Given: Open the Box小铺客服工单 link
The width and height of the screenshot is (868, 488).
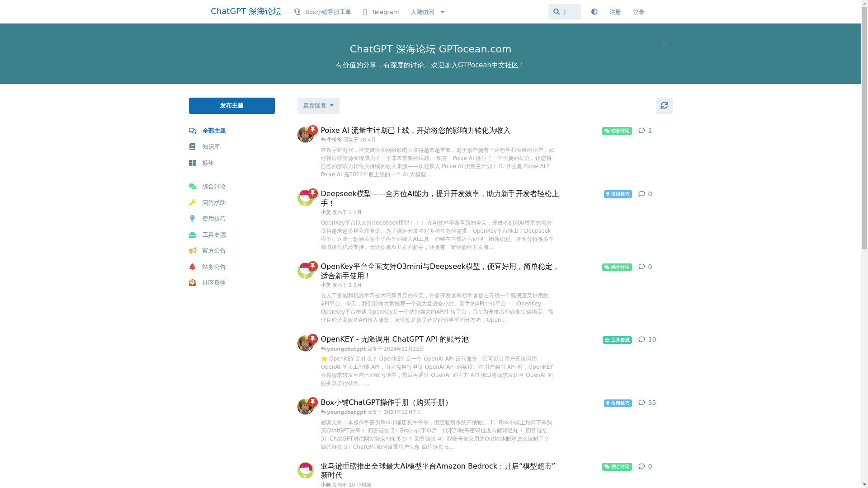Looking at the screenshot, I should (322, 12).
